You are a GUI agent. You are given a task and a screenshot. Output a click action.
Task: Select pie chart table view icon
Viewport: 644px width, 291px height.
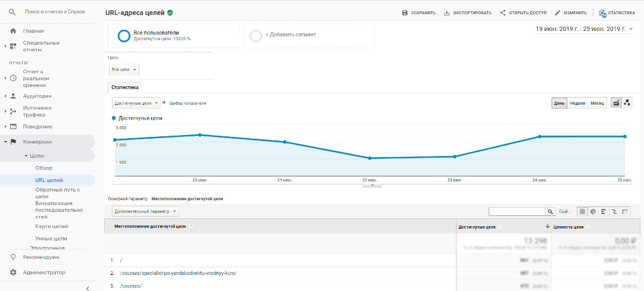[593, 211]
